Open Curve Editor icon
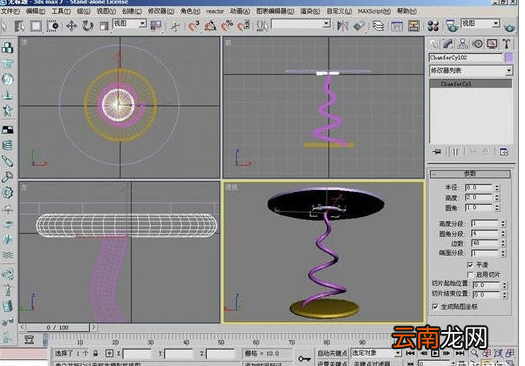 pos(397,26)
